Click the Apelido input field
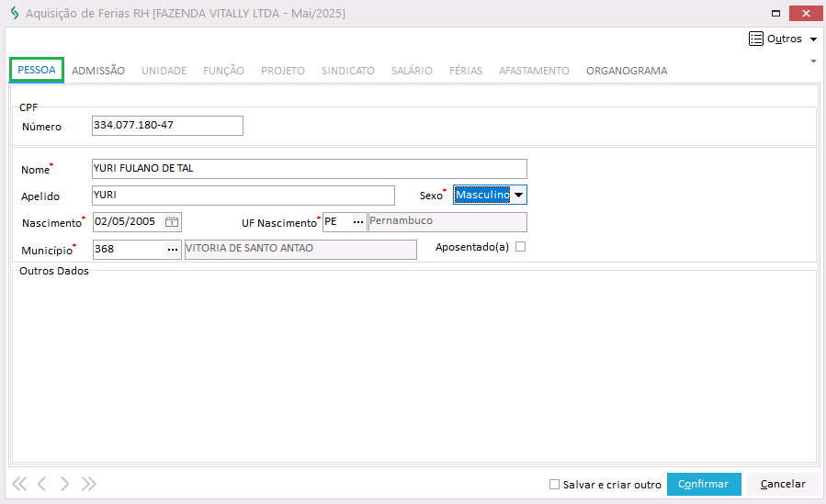The height and width of the screenshot is (504, 826). [x=243, y=196]
